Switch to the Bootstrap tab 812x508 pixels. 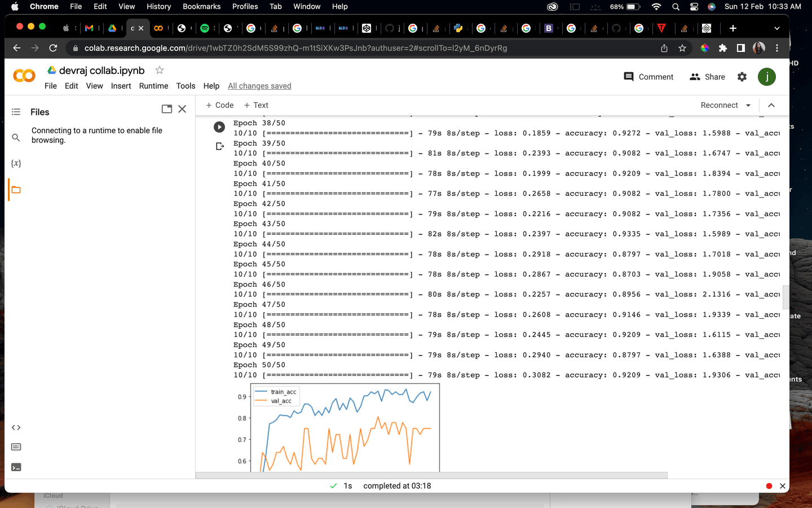548,28
